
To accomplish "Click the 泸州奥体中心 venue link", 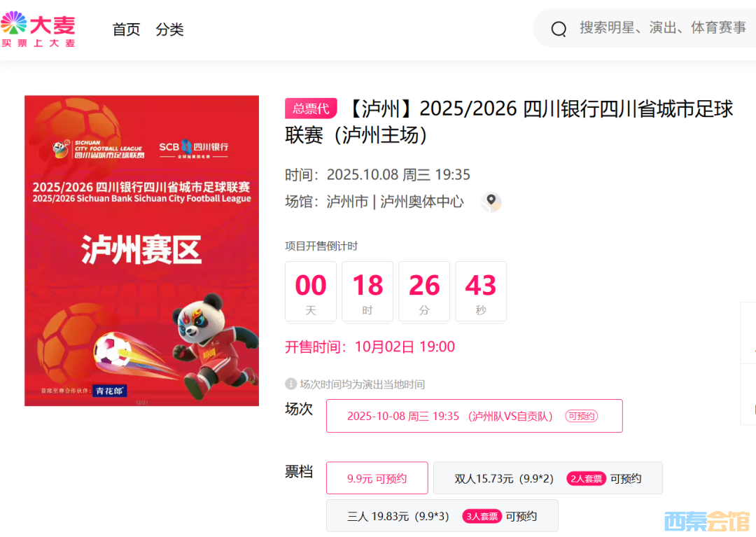I will tap(421, 202).
